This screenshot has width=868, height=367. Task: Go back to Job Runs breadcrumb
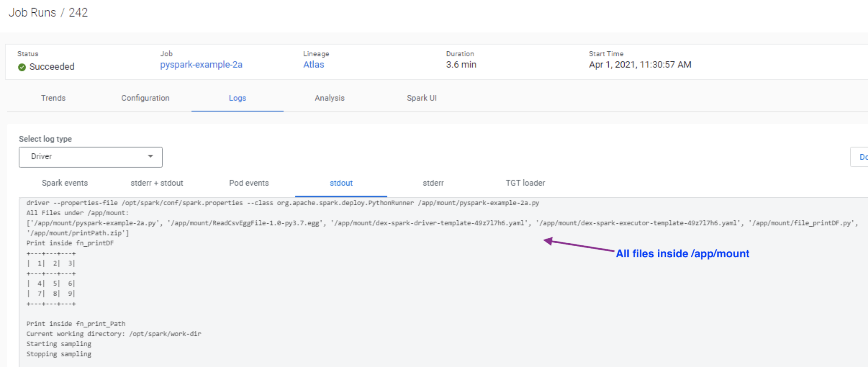point(32,13)
